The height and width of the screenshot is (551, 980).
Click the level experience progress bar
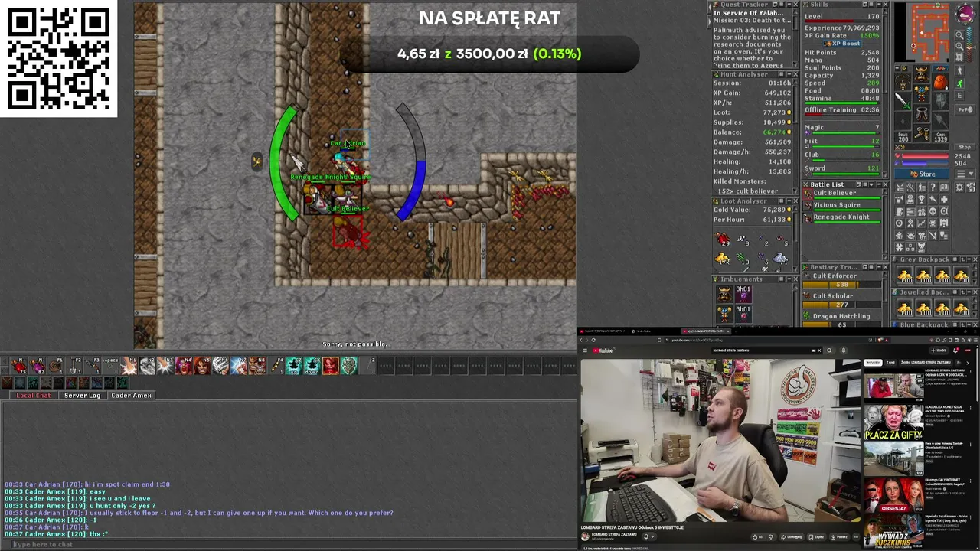[841, 21]
